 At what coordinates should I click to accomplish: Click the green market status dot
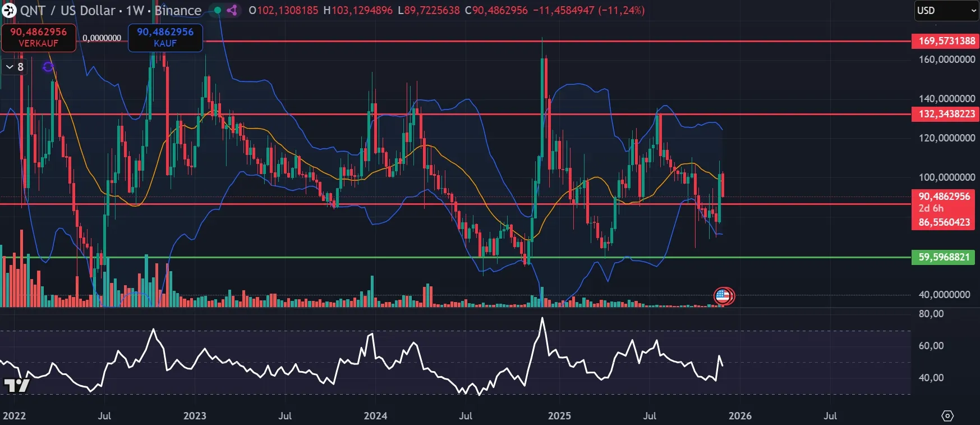pos(218,10)
